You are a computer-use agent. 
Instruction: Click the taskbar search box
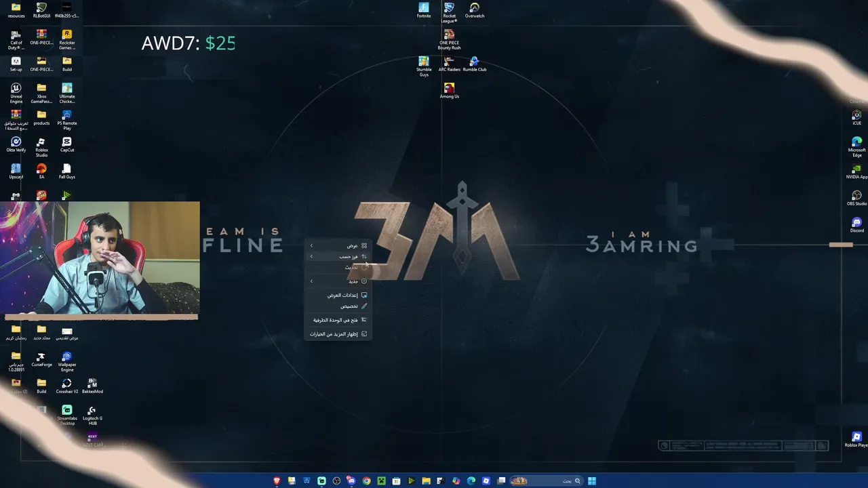click(546, 481)
